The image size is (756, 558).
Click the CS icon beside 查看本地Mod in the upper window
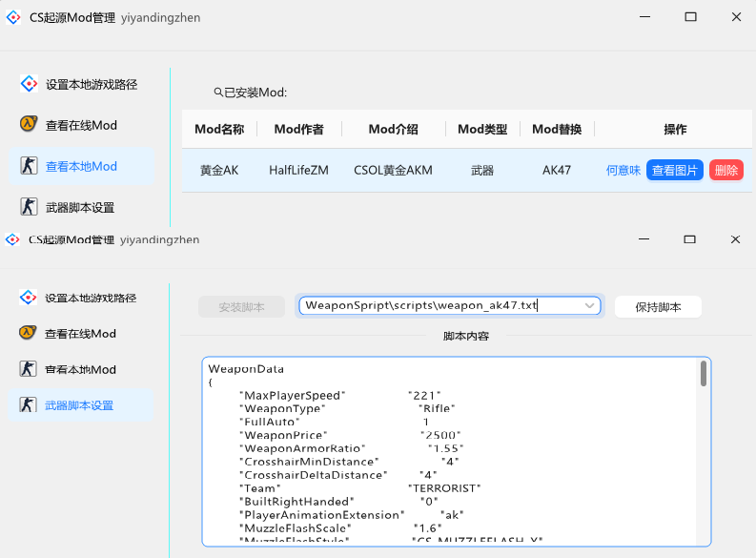pos(29,166)
